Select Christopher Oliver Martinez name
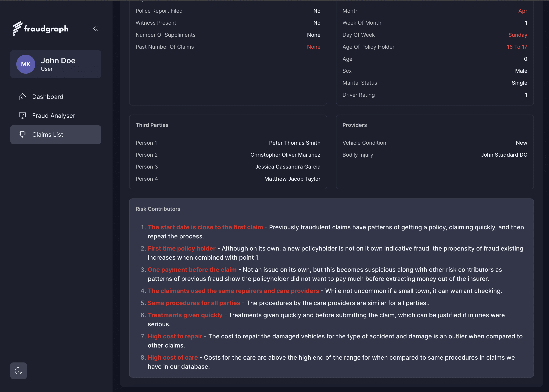The height and width of the screenshot is (392, 549). click(285, 155)
